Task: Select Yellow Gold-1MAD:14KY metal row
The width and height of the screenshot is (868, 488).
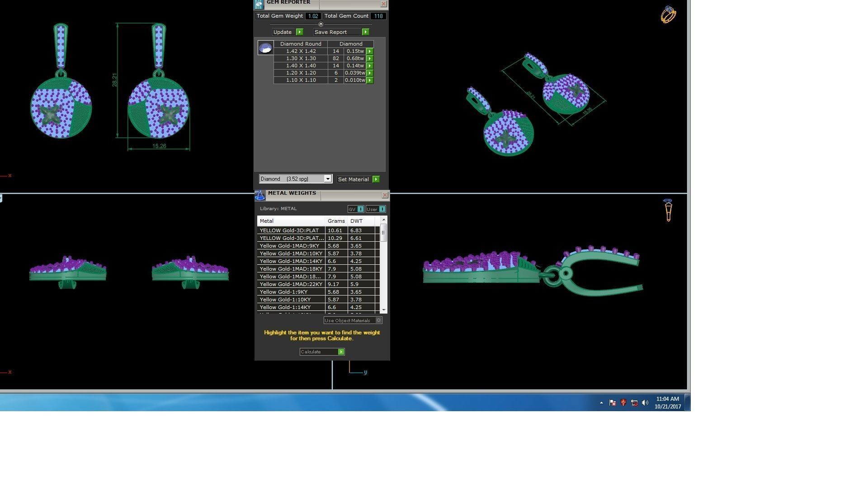Action: [x=291, y=261]
